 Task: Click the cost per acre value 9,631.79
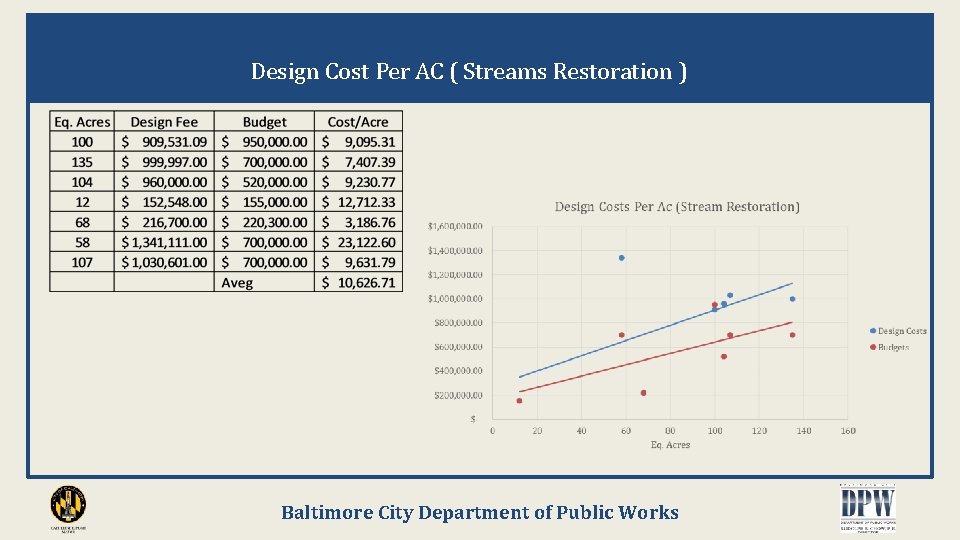pyautogui.click(x=358, y=262)
